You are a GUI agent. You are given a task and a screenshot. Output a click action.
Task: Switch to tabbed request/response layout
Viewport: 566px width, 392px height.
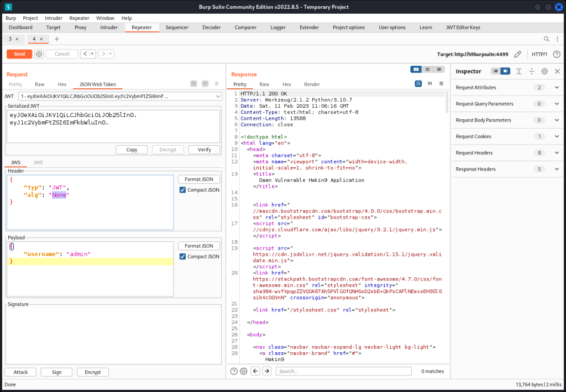point(439,69)
